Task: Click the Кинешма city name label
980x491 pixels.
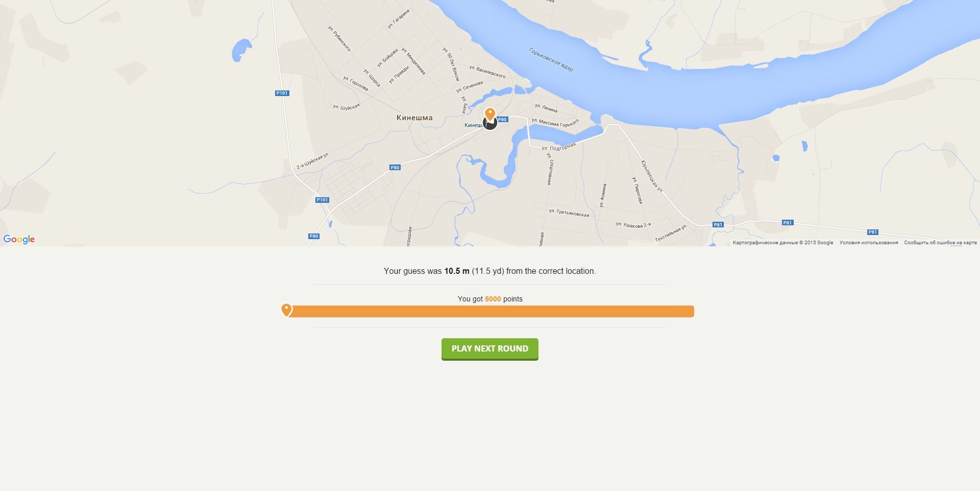Action: 414,118
